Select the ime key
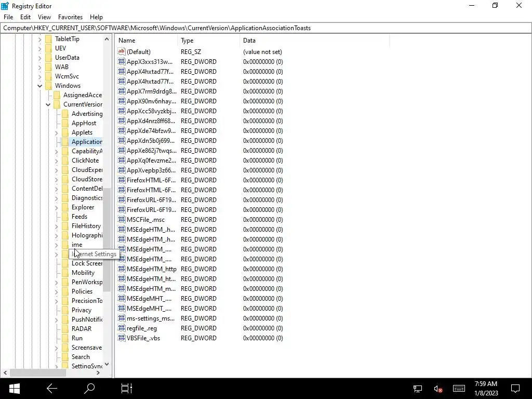This screenshot has width=532, height=399. pyautogui.click(x=77, y=244)
